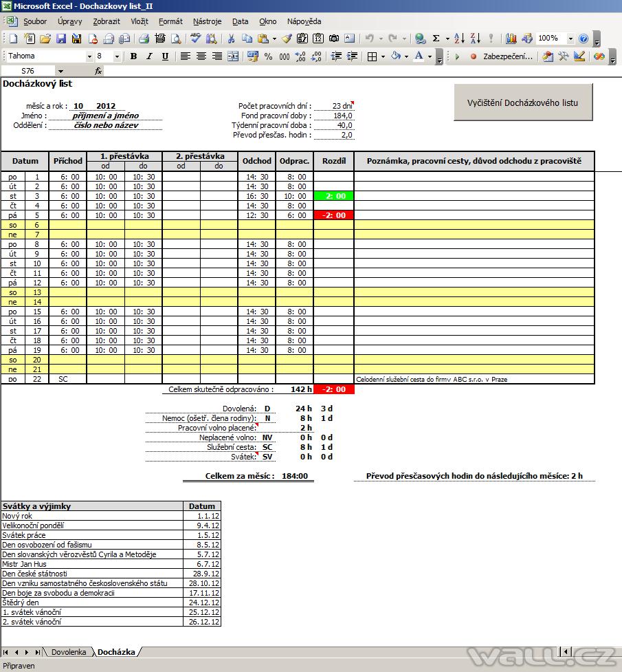Image resolution: width=622 pixels, height=672 pixels.
Task: Open the Zabezpečení macro security button
Action: click(508, 56)
